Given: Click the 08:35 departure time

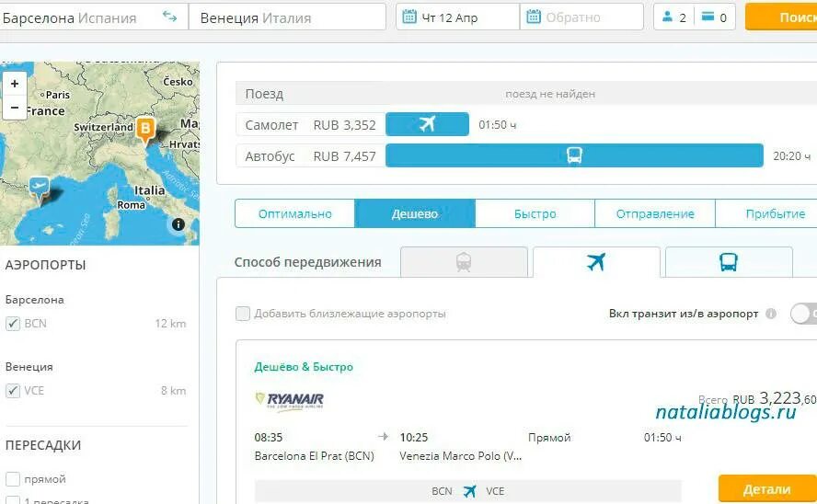Looking at the screenshot, I should pyautogui.click(x=269, y=438).
